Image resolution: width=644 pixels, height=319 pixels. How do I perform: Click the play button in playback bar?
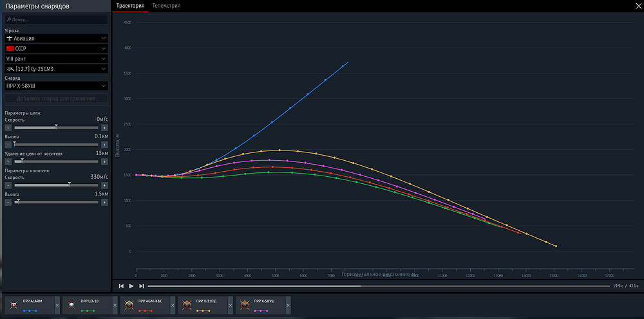click(x=131, y=286)
